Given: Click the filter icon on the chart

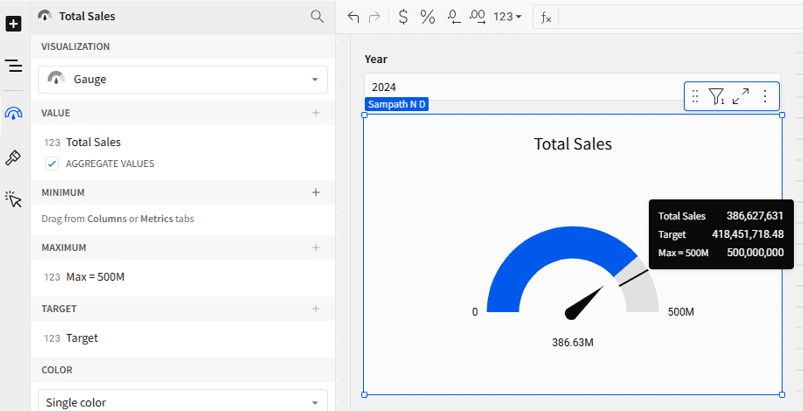Looking at the screenshot, I should (x=717, y=96).
